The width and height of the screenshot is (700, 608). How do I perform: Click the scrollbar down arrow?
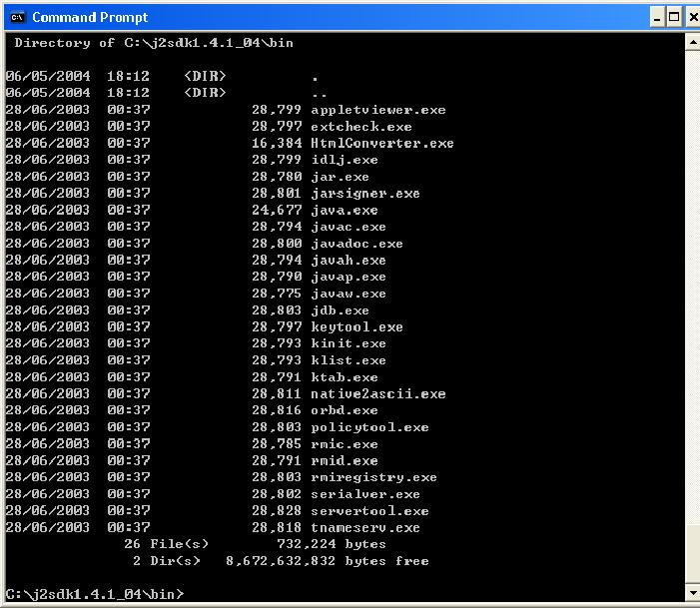pyautogui.click(x=692, y=593)
